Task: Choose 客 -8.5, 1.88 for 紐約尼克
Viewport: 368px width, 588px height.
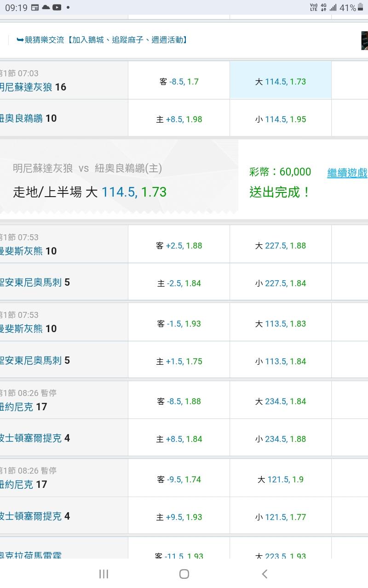Action: click(x=179, y=401)
